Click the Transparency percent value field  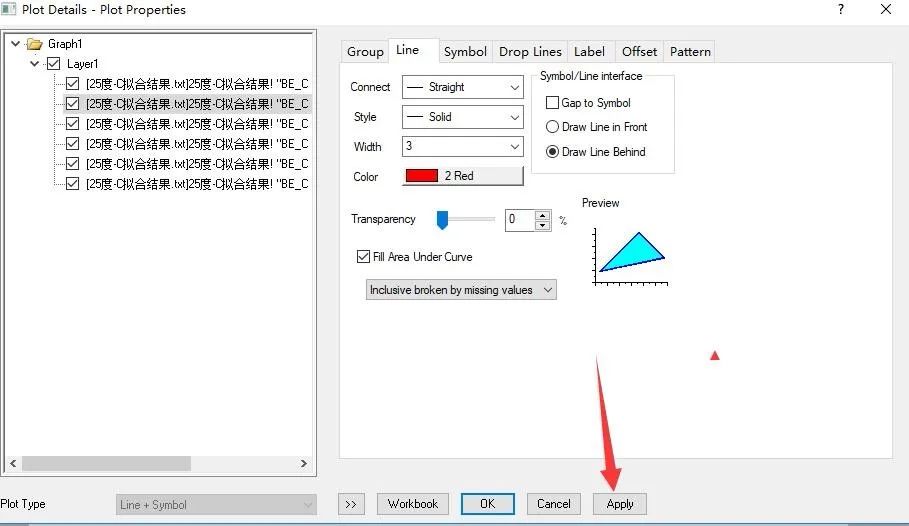(x=520, y=220)
